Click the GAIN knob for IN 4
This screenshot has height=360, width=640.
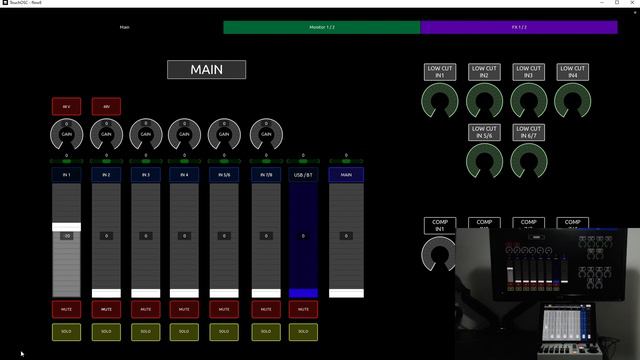pyautogui.click(x=184, y=134)
